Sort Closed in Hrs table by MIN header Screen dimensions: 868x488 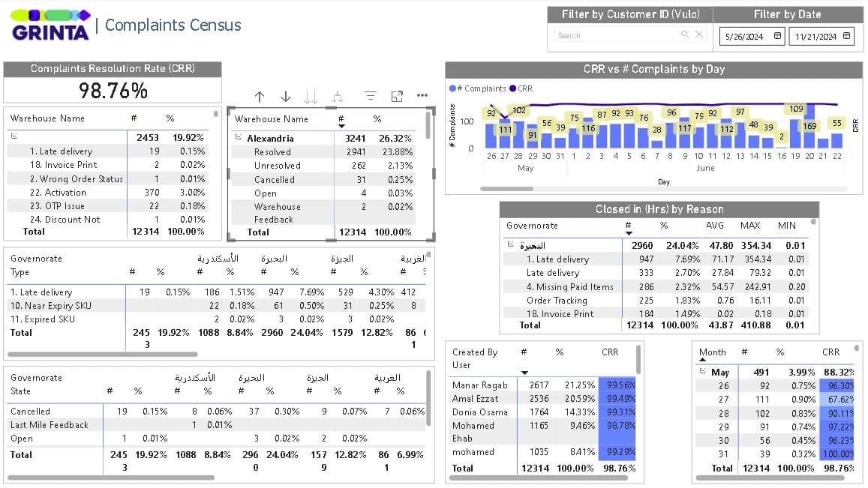point(787,226)
